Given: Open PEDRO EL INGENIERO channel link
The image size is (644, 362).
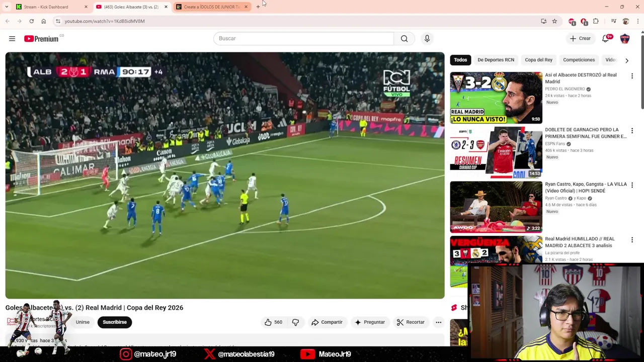Looking at the screenshot, I should coord(565,89).
